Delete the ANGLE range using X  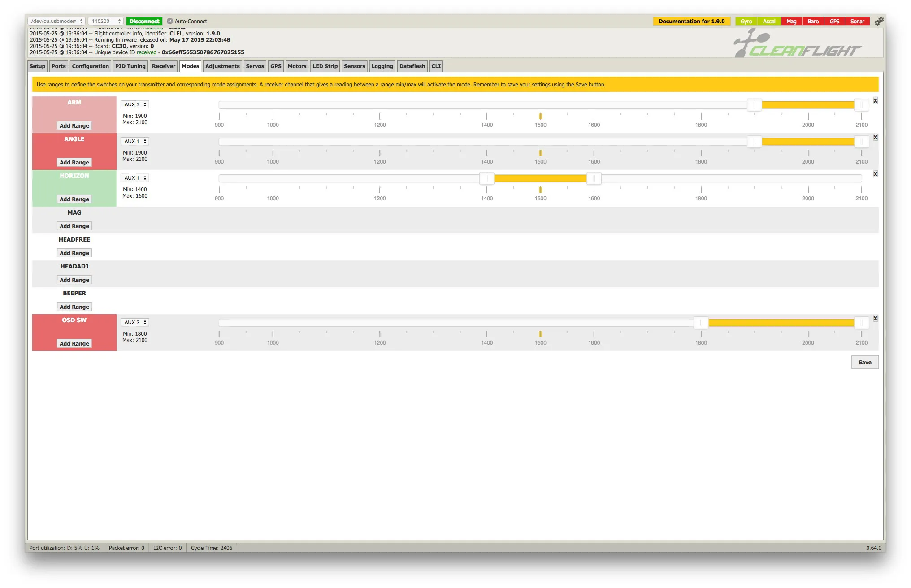tap(875, 138)
